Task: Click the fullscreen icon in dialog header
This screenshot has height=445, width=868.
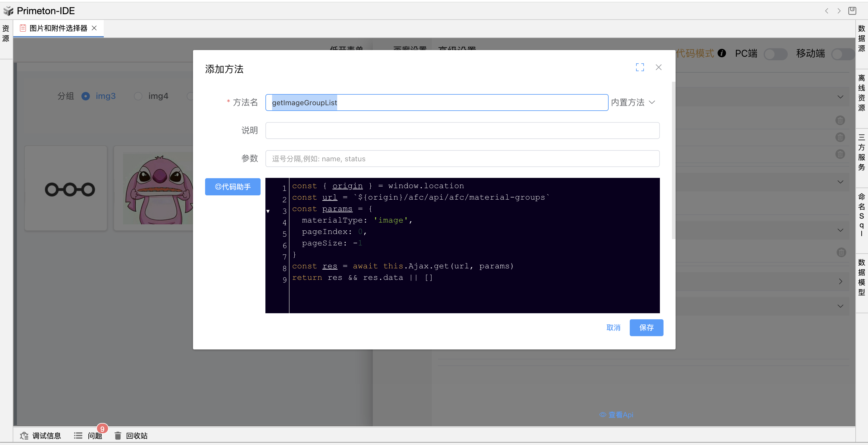Action: coord(640,67)
